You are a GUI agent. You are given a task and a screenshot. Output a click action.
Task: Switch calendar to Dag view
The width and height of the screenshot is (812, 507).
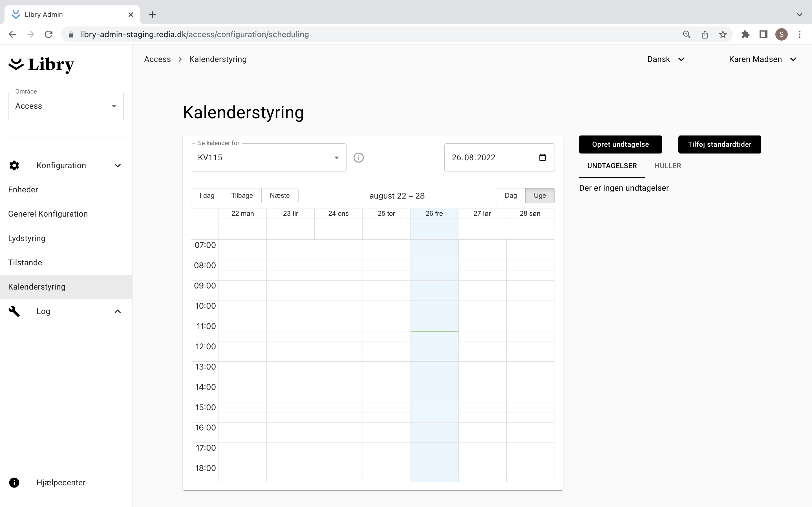click(x=510, y=195)
